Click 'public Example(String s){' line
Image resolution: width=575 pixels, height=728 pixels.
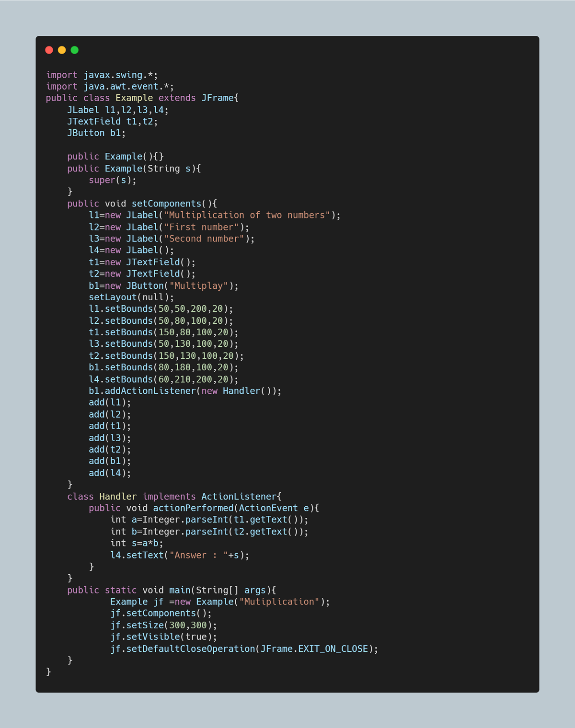(134, 169)
